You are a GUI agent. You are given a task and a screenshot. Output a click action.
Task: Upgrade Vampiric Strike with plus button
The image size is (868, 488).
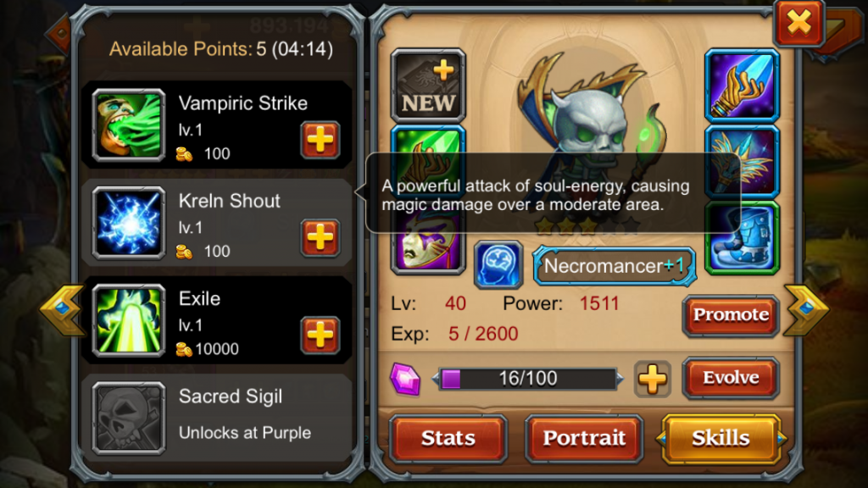(320, 140)
